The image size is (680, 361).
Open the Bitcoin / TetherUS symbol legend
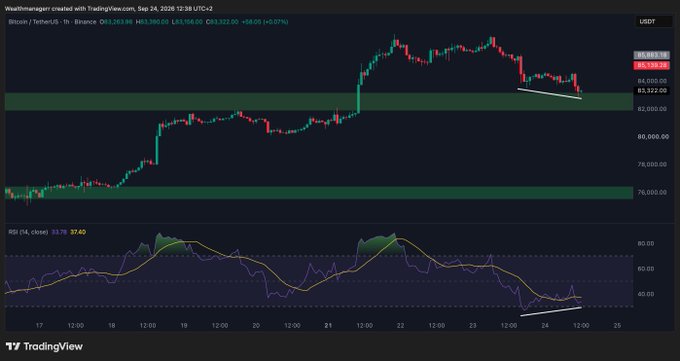tap(52, 22)
